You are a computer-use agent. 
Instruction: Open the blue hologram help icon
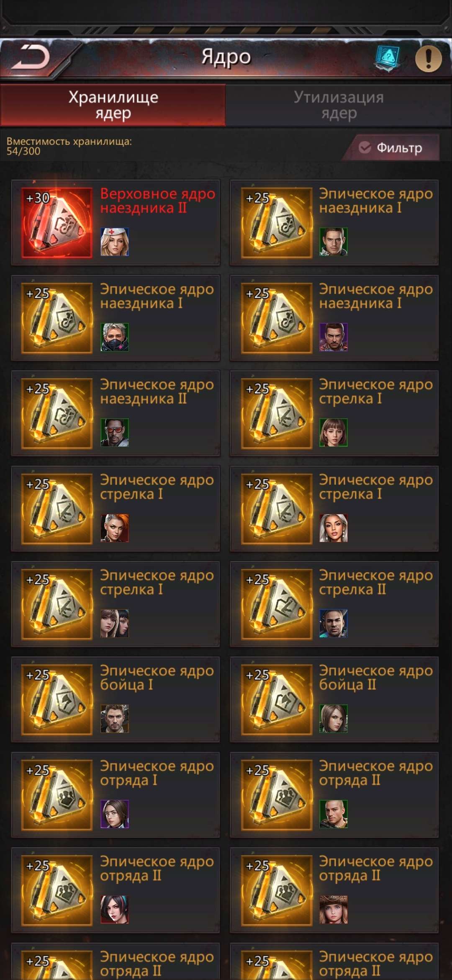click(x=388, y=58)
